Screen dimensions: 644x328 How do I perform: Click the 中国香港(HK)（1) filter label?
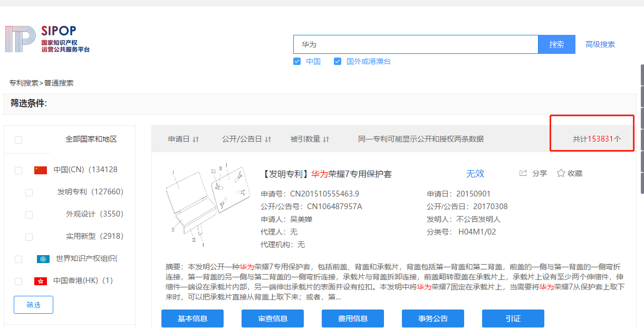coord(83,280)
